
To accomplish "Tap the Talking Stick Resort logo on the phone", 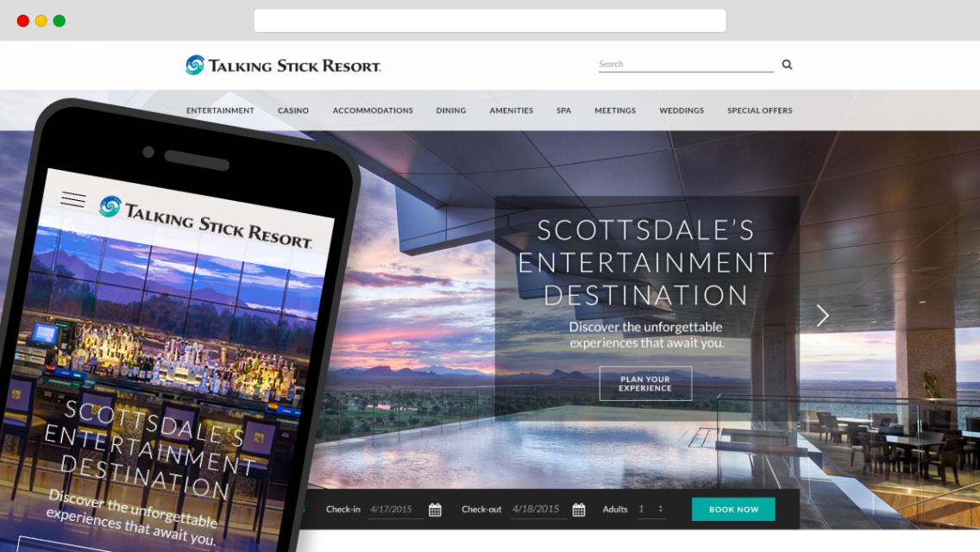I will click(205, 223).
